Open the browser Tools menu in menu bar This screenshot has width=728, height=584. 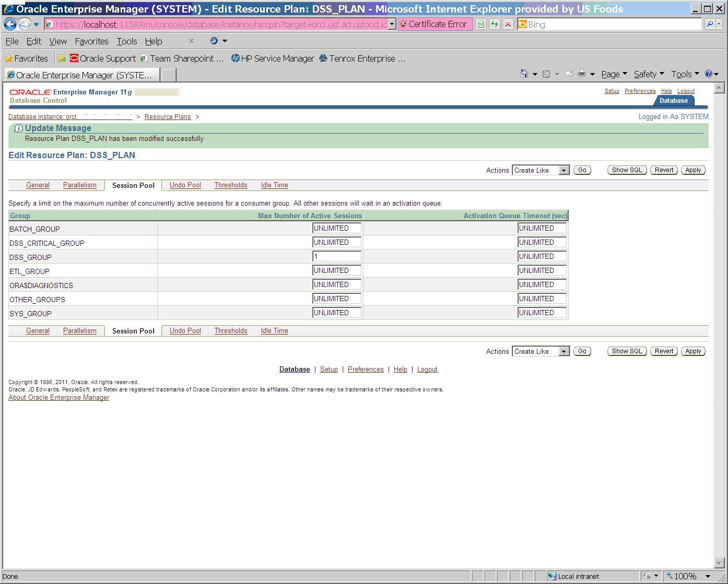(x=127, y=41)
